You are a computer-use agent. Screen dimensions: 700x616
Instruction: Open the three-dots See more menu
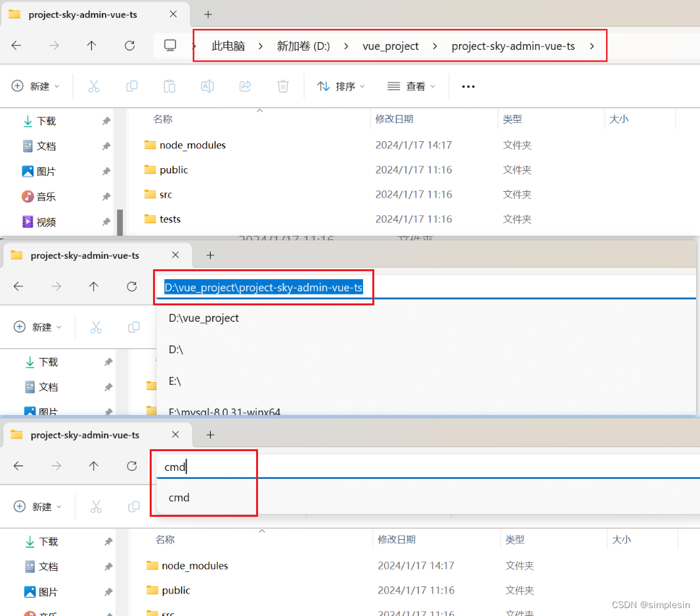click(468, 87)
